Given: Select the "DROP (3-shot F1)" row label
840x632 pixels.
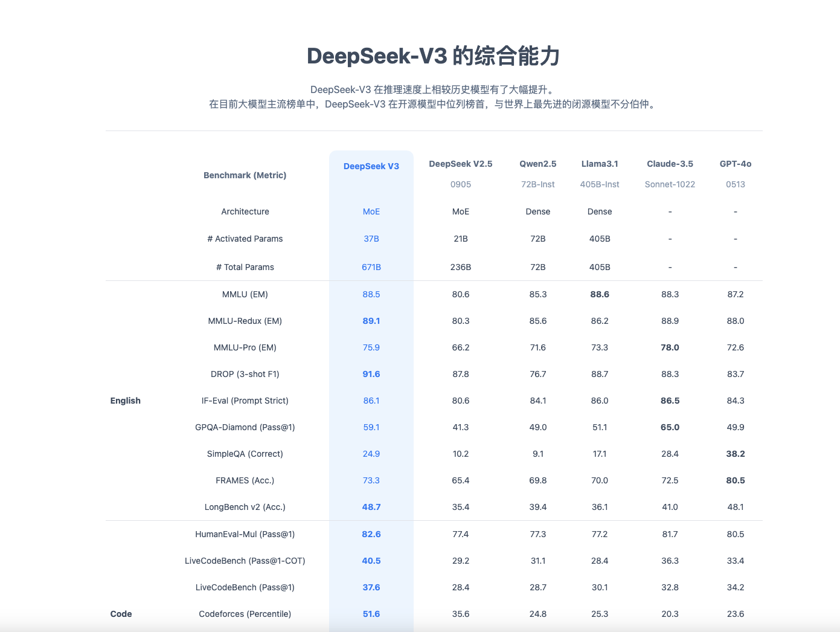Looking at the screenshot, I should pos(245,374).
